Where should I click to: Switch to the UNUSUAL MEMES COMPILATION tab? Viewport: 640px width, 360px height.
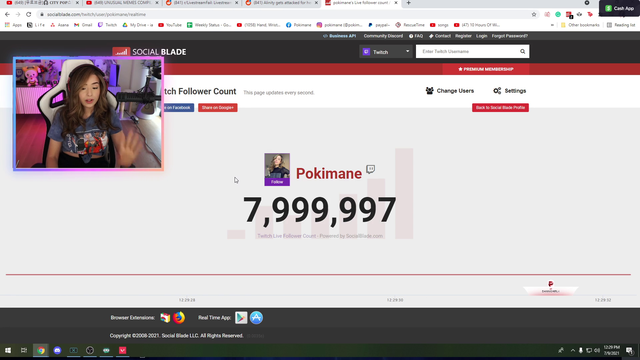121,3
